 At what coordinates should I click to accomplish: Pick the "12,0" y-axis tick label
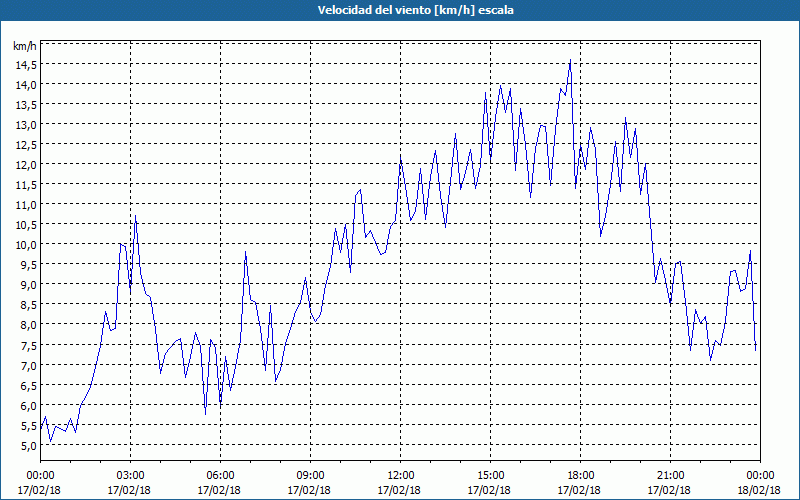(x=27, y=164)
